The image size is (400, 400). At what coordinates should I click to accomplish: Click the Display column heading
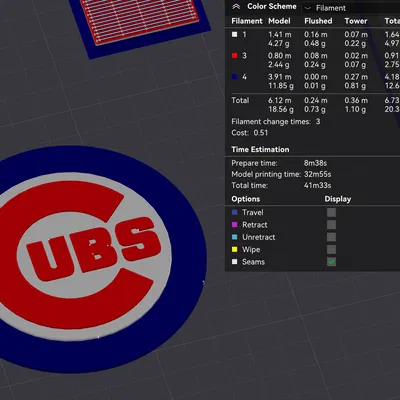coord(338,199)
